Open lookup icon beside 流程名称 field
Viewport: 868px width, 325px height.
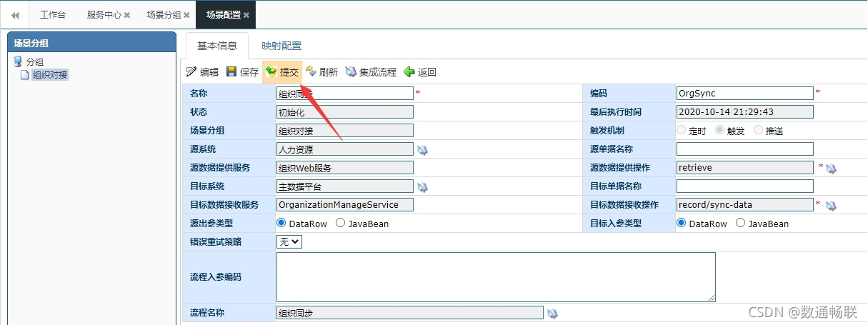click(x=552, y=313)
